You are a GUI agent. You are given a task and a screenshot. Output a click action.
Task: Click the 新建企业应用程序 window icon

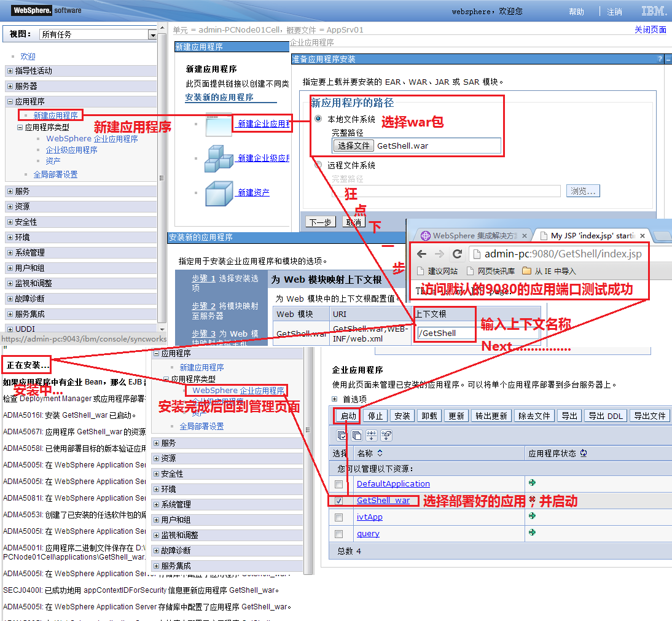click(x=219, y=125)
